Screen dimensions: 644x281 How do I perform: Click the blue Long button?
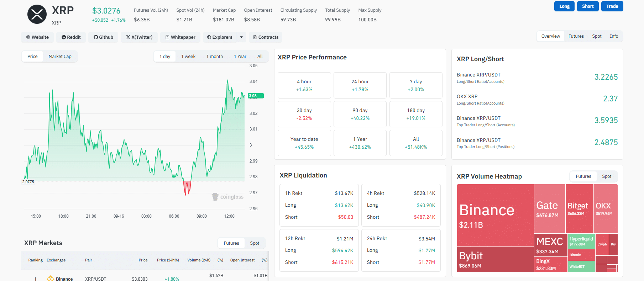[x=564, y=6]
